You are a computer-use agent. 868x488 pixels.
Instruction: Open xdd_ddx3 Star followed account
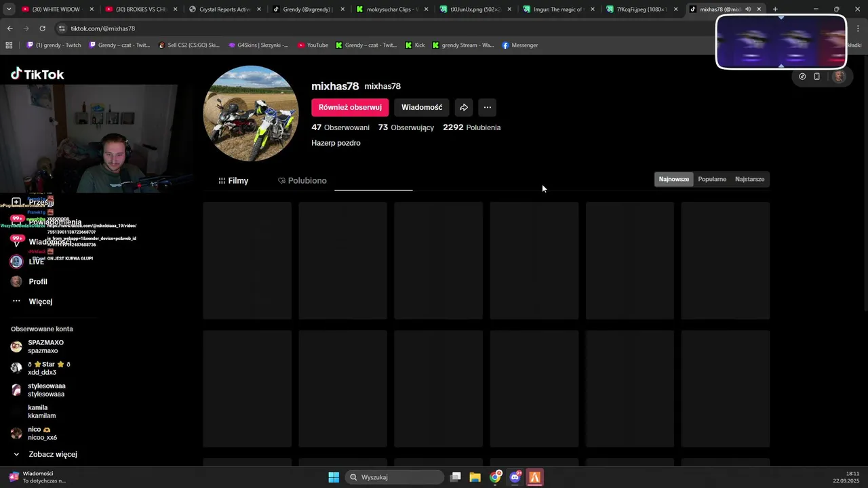[45, 368]
